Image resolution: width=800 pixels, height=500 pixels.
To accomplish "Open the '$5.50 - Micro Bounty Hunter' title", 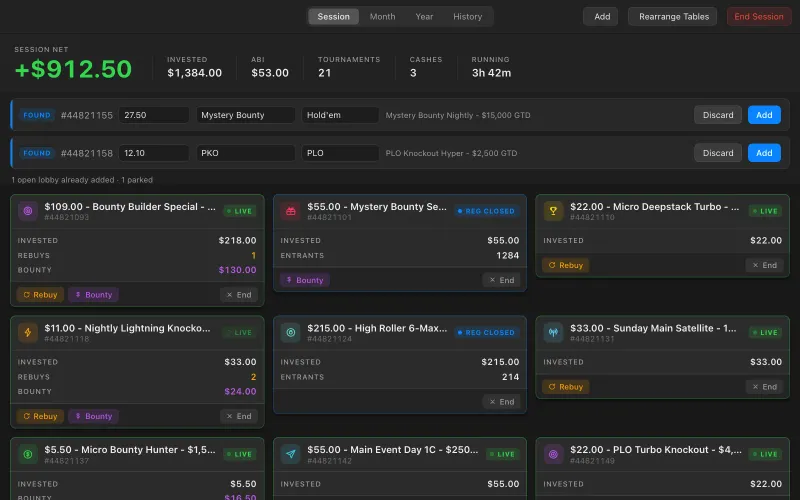I will (x=130, y=449).
